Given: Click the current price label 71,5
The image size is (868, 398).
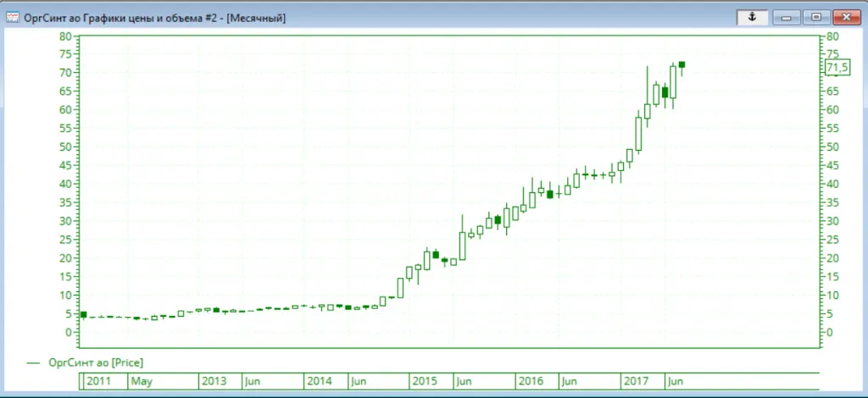Looking at the screenshot, I should 837,68.
